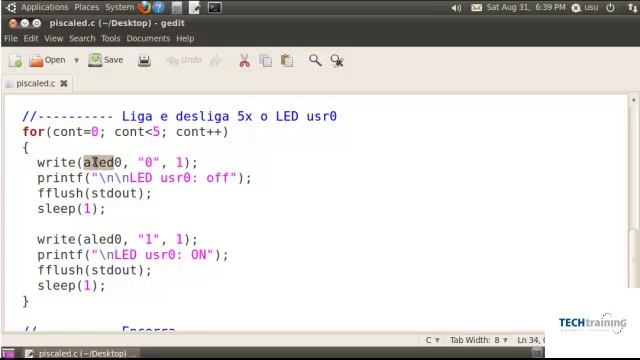Click the Undo toolbar button
The image size is (640, 360).
coord(184,60)
